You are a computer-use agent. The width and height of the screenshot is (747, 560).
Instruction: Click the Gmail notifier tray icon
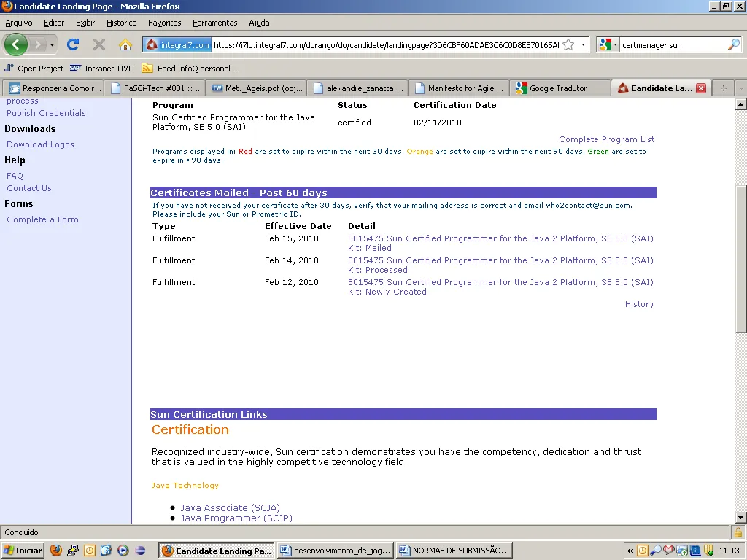point(668,551)
